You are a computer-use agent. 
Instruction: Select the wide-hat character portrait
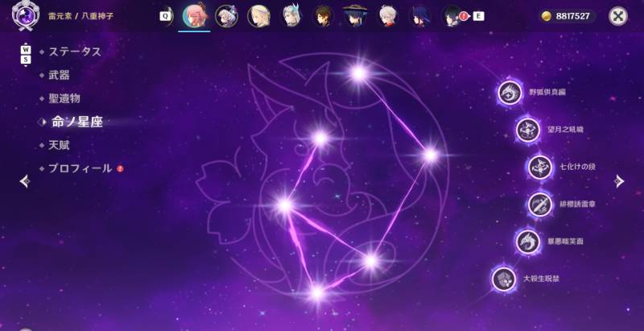[x=355, y=16]
